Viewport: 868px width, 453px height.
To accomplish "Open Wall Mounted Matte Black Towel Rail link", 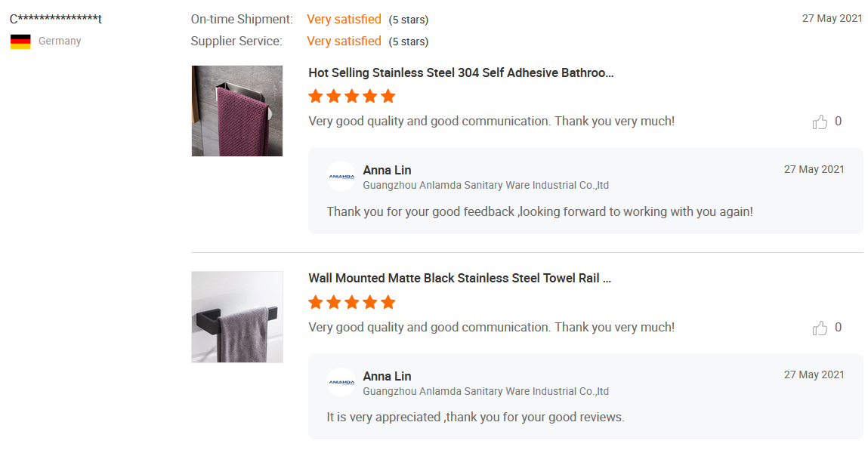I will (459, 279).
